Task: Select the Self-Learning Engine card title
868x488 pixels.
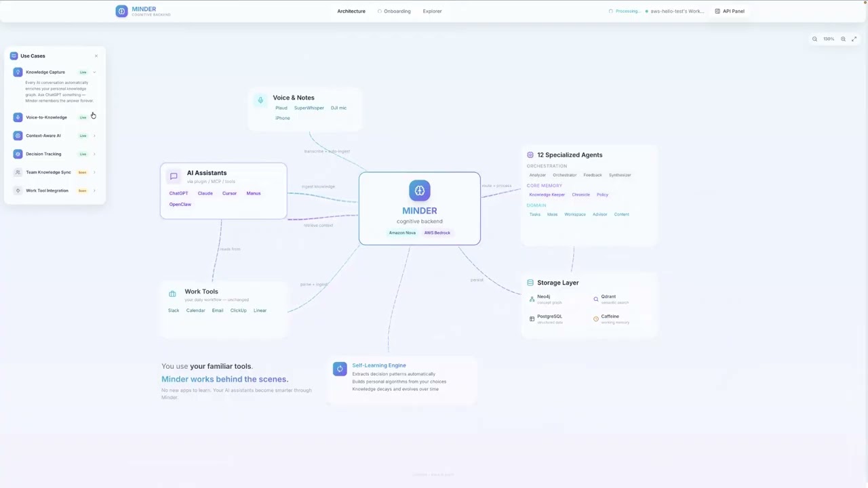Action: [379, 365]
